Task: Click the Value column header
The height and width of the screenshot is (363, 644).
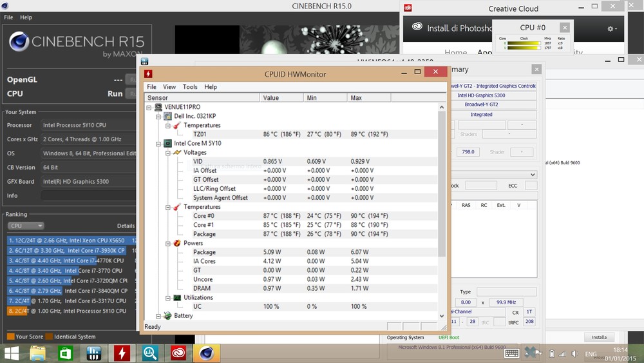Action: click(x=281, y=98)
